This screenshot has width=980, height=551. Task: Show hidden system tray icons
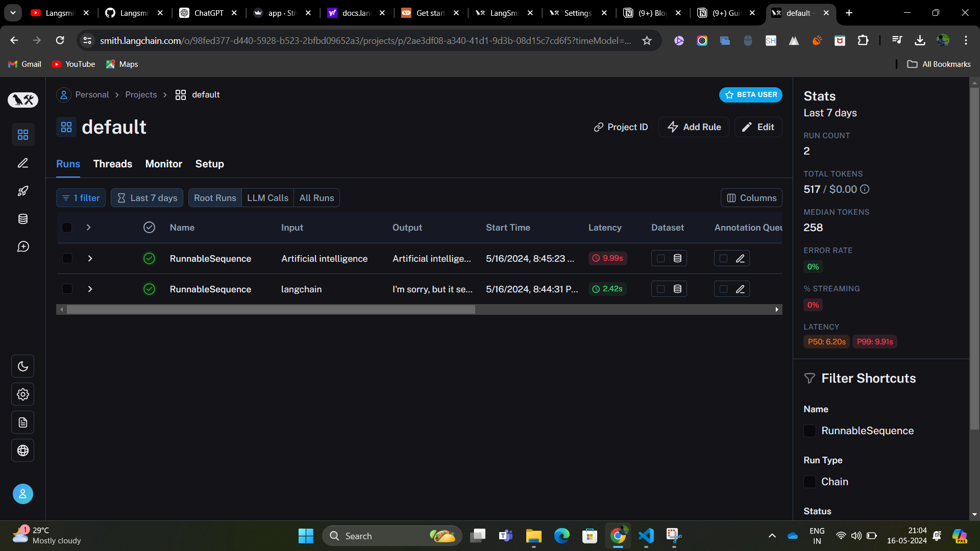coord(772,536)
